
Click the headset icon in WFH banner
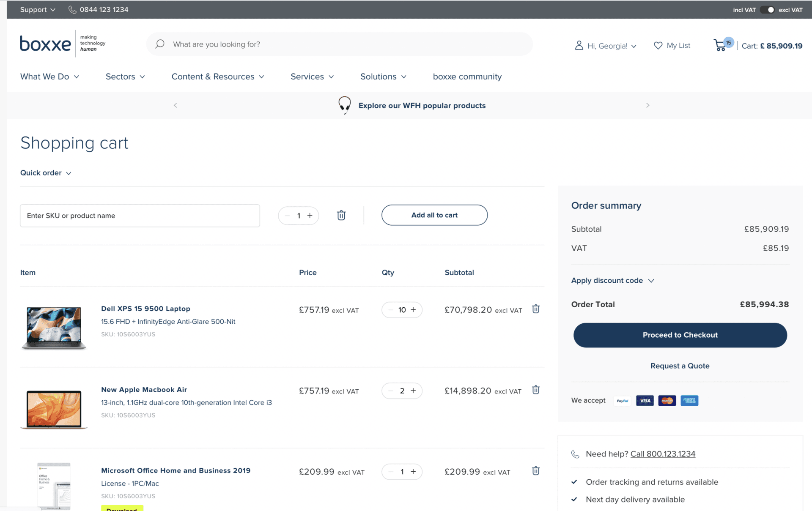click(x=344, y=105)
